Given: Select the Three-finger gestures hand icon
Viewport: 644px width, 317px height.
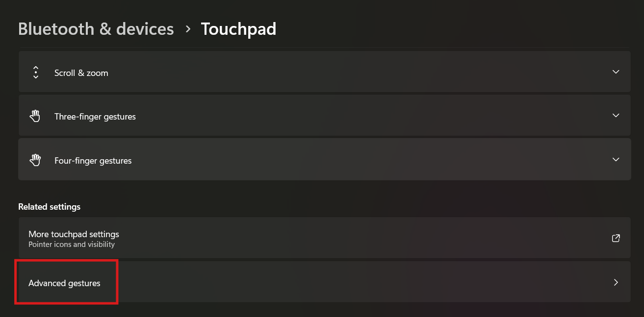Looking at the screenshot, I should (x=35, y=116).
